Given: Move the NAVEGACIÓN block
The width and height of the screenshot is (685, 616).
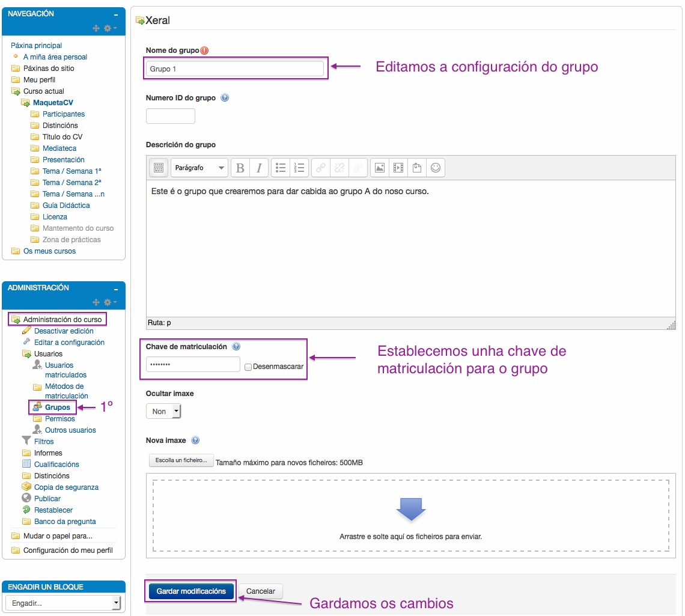Looking at the screenshot, I should click(96, 28).
